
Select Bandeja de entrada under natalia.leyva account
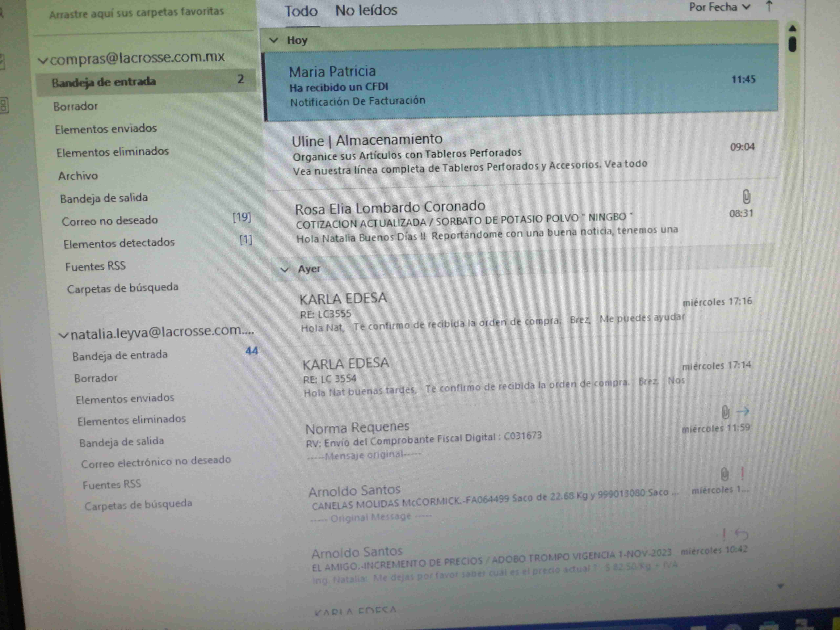(120, 356)
